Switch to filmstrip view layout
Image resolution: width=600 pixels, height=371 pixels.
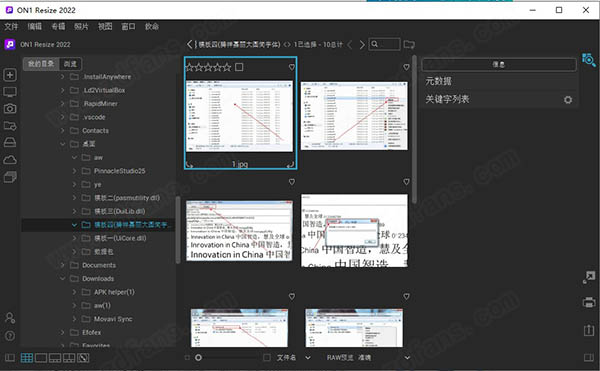pos(55,358)
